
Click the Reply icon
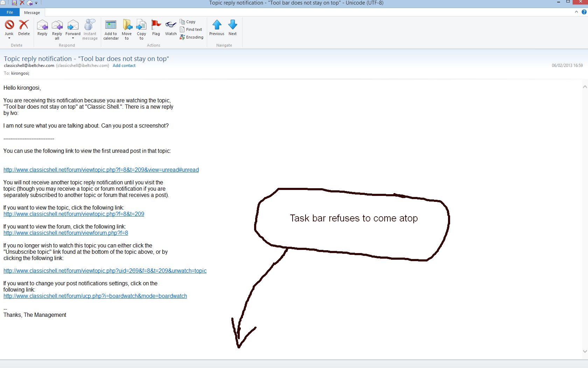[x=42, y=26]
